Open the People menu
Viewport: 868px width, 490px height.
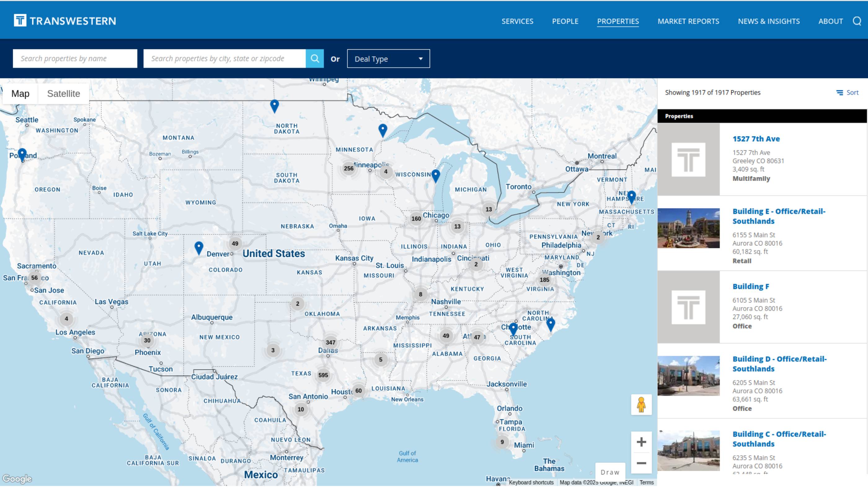tap(565, 21)
